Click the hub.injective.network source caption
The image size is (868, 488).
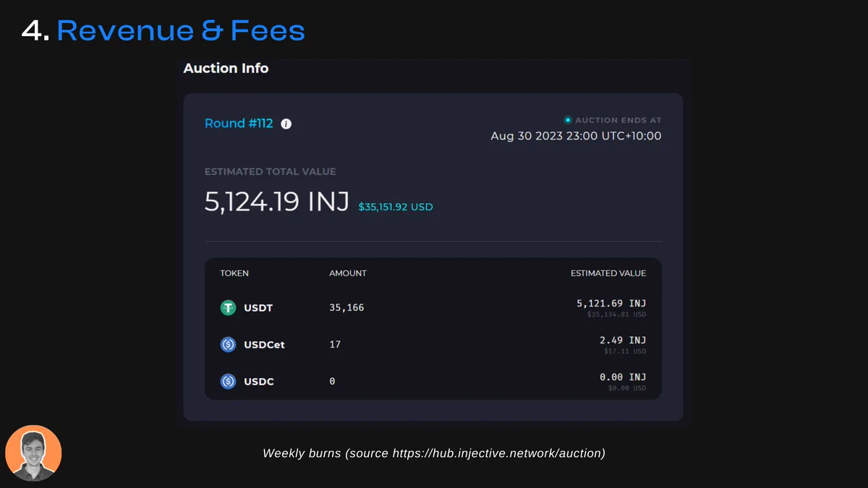pos(434,453)
